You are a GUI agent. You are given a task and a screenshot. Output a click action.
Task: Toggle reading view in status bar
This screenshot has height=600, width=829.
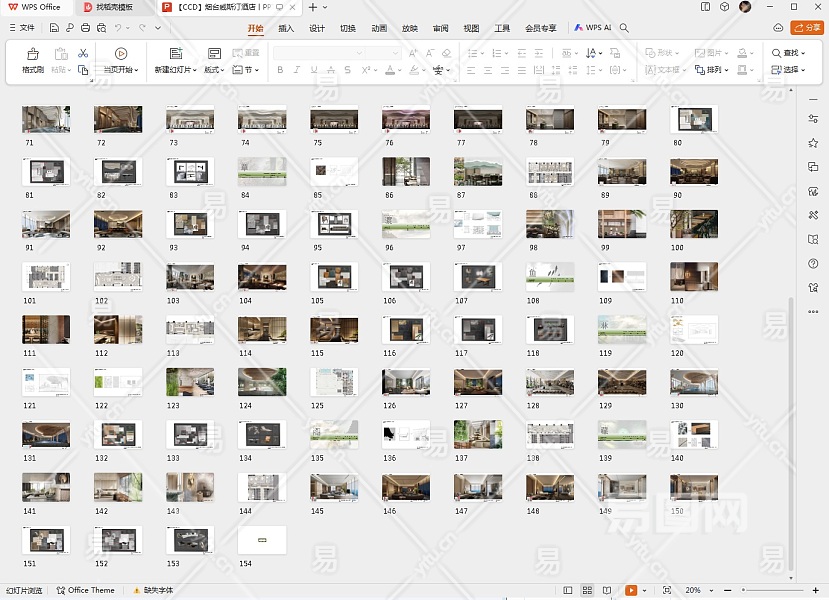coord(608,591)
